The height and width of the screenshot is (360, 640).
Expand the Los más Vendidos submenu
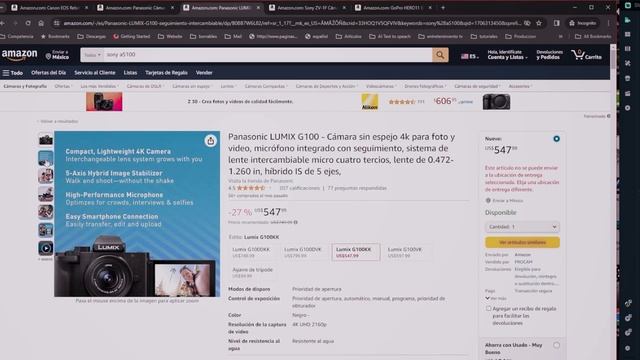[x=99, y=86]
